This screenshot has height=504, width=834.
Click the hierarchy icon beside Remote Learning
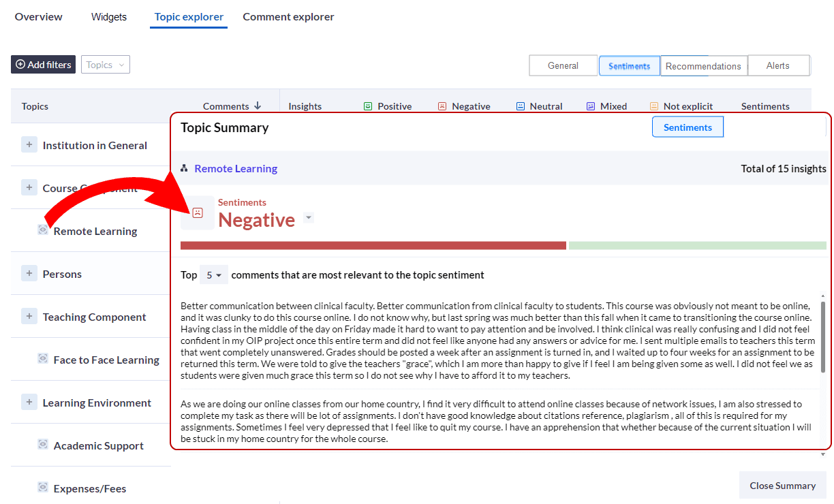point(185,168)
